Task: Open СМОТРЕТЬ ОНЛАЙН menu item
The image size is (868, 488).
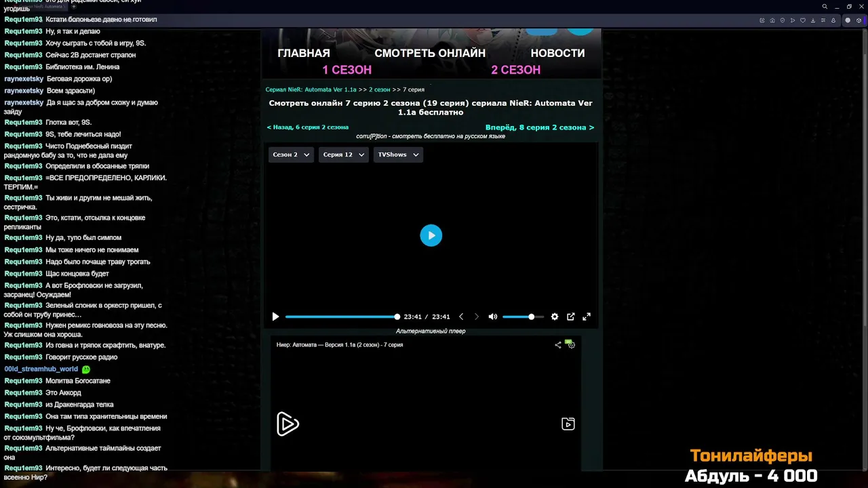Action: [430, 53]
